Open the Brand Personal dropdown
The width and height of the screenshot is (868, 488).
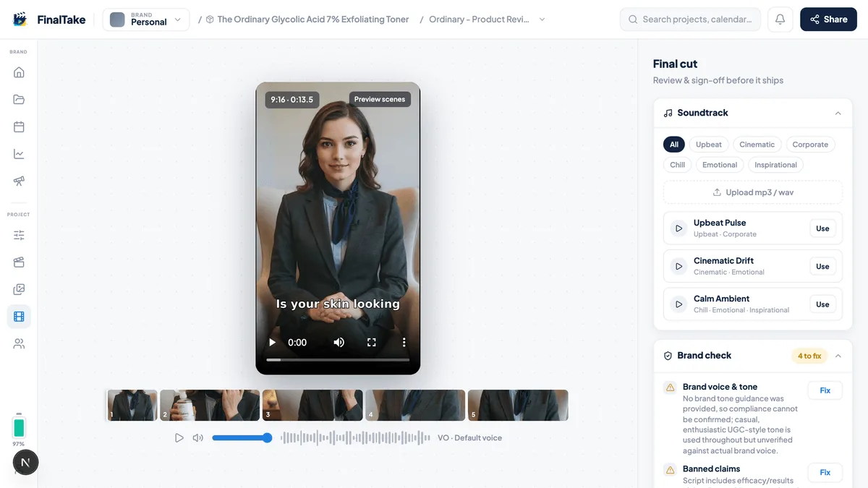tap(146, 20)
